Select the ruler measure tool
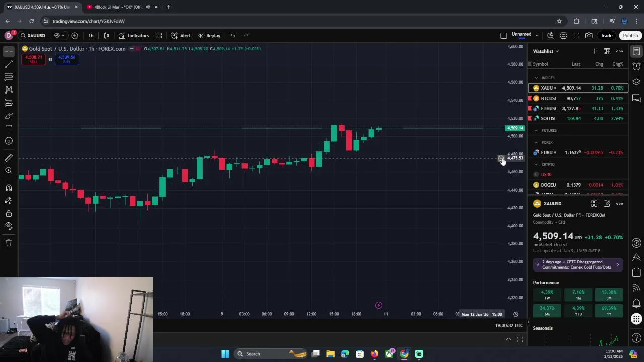 pyautogui.click(x=9, y=158)
